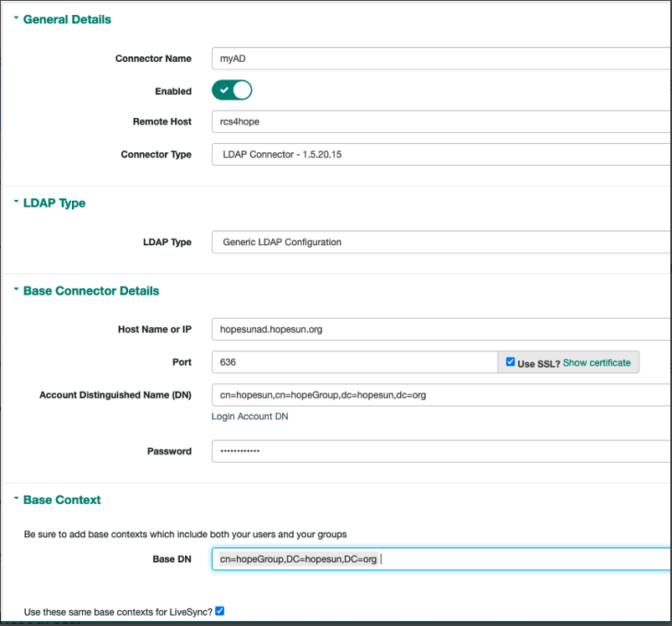
Task: Collapse the General Details section
Action: (x=15, y=18)
